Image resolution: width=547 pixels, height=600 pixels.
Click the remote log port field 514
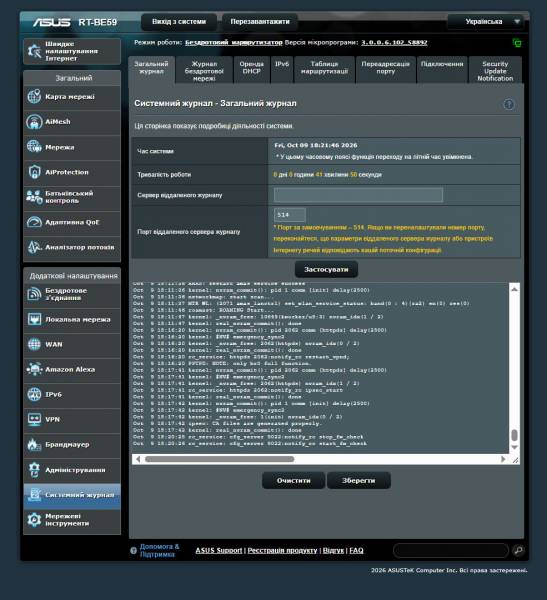(290, 215)
